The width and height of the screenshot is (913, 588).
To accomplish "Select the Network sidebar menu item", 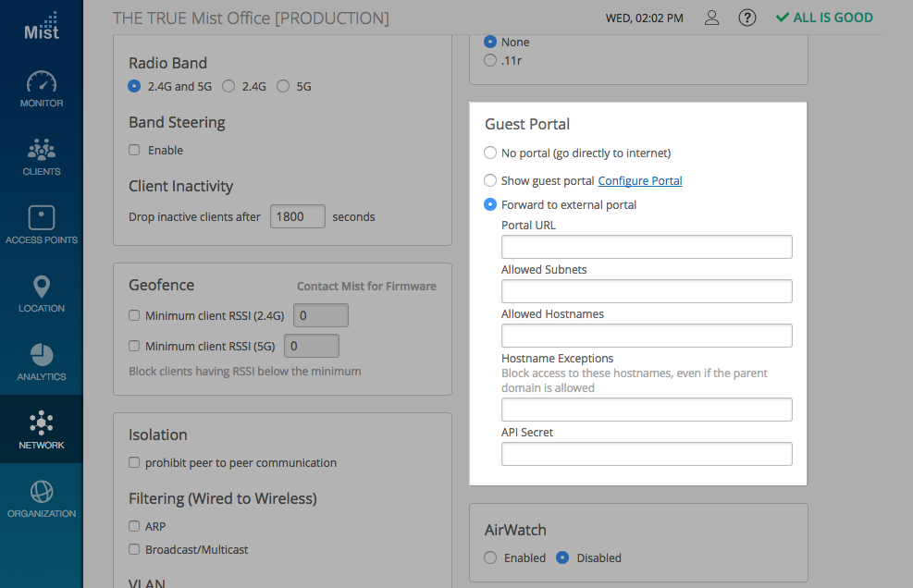I will click(42, 430).
